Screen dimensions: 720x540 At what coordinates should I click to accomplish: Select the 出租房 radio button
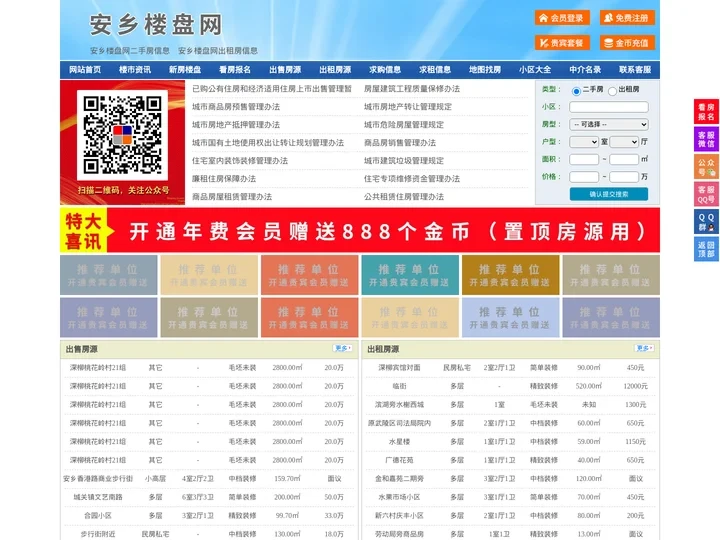(612, 91)
